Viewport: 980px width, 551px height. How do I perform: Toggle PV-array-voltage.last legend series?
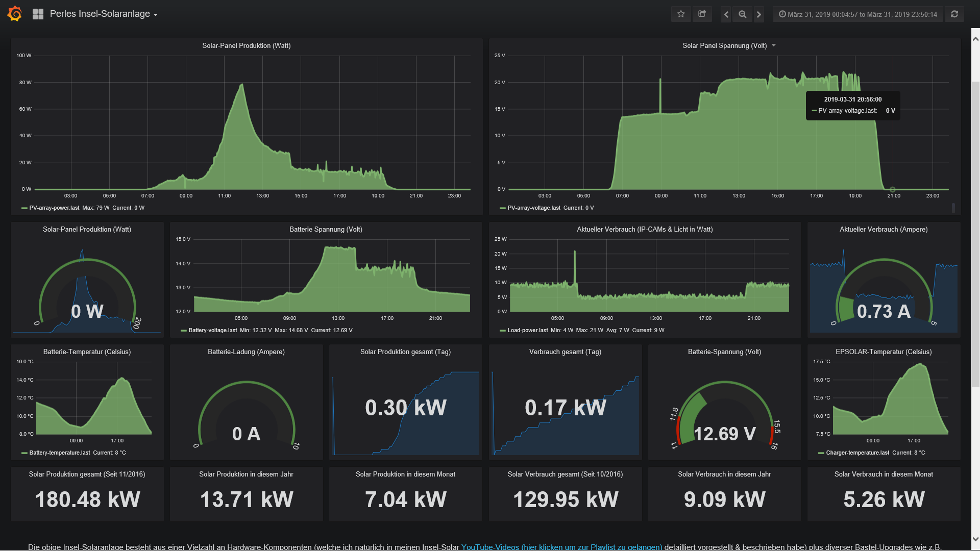[533, 208]
